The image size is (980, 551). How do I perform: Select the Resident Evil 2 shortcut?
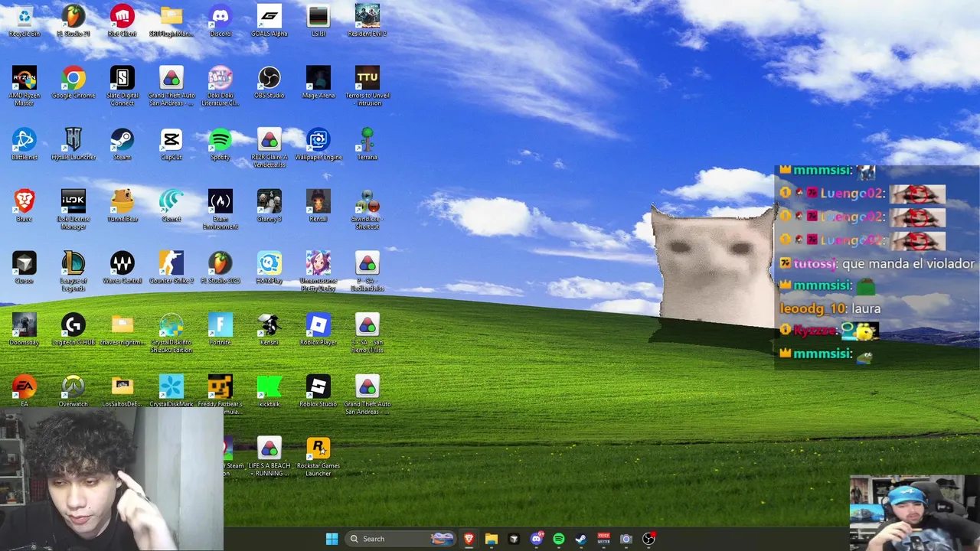(x=367, y=21)
